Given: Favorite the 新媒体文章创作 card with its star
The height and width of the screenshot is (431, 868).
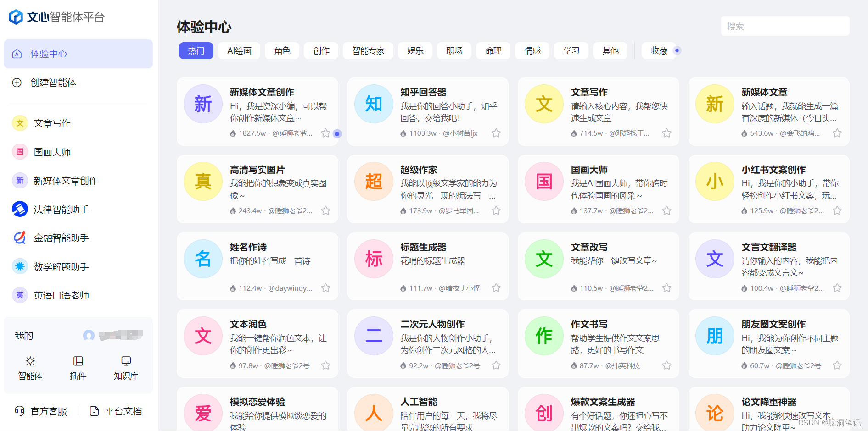Looking at the screenshot, I should click(325, 133).
